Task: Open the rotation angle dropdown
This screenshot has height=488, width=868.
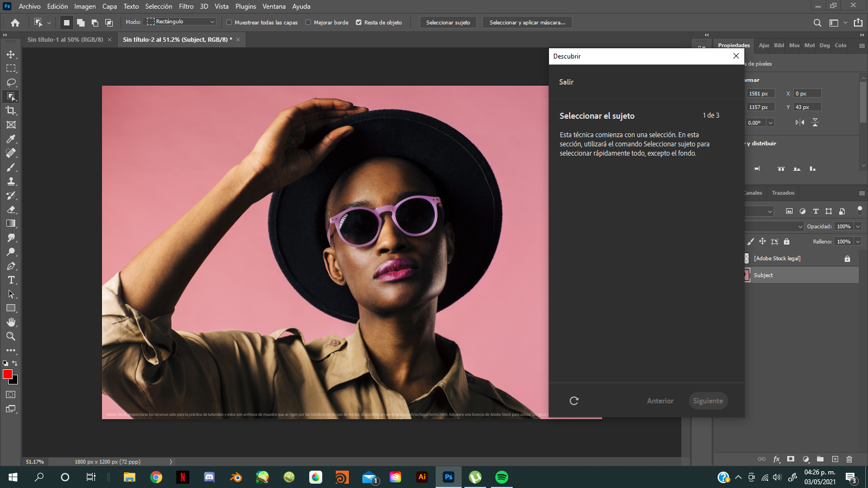Action: tap(770, 123)
